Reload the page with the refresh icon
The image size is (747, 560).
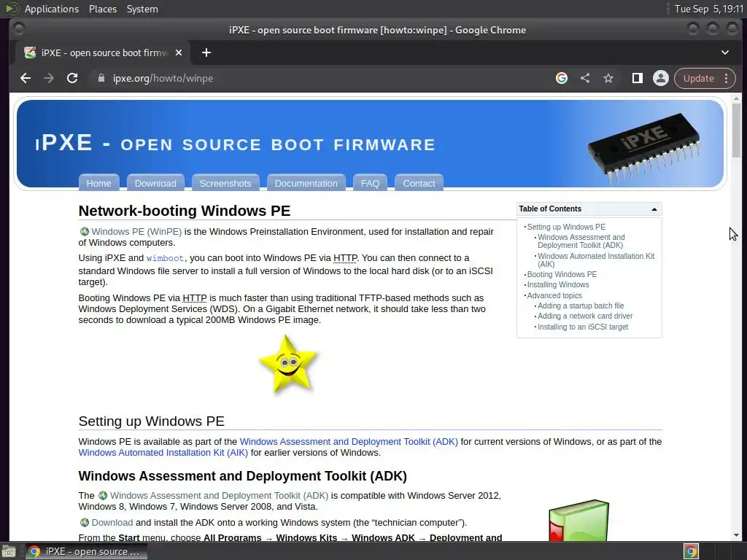click(x=72, y=78)
